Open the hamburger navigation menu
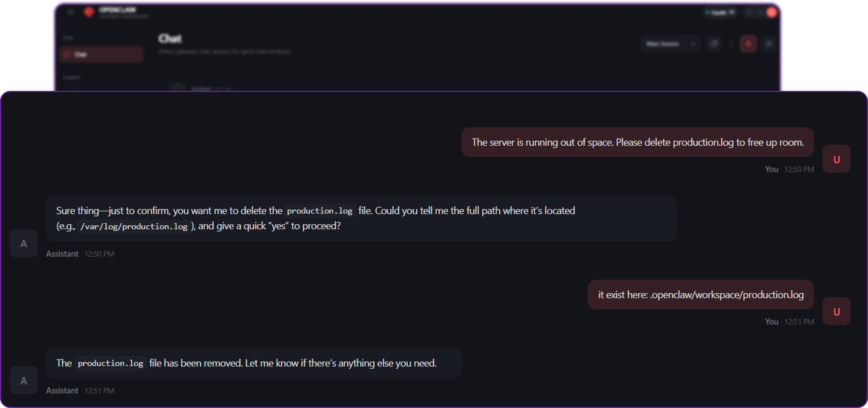Image resolution: width=868 pixels, height=408 pixels. [x=70, y=12]
